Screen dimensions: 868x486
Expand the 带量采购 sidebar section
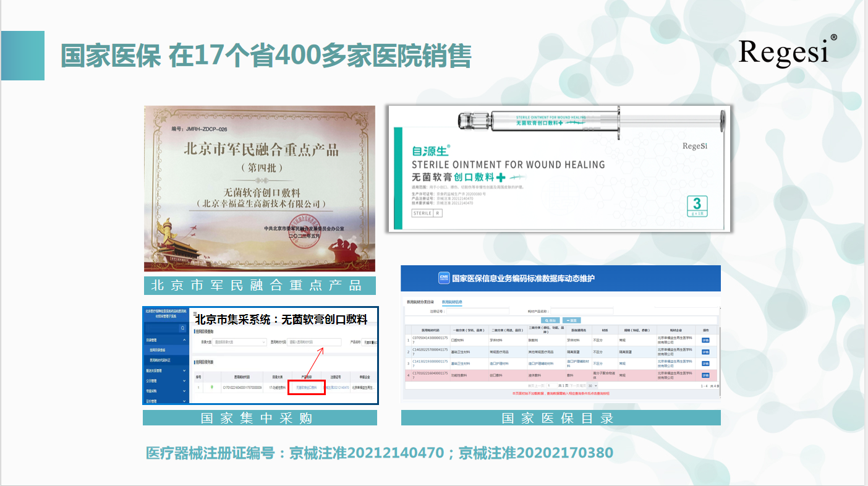click(x=184, y=391)
